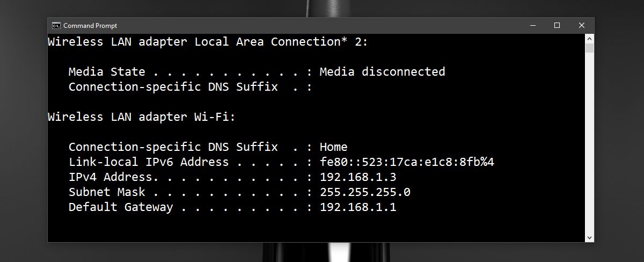Click the Command Prompt title text
Screen dimensions: 644x262
pyautogui.click(x=90, y=26)
